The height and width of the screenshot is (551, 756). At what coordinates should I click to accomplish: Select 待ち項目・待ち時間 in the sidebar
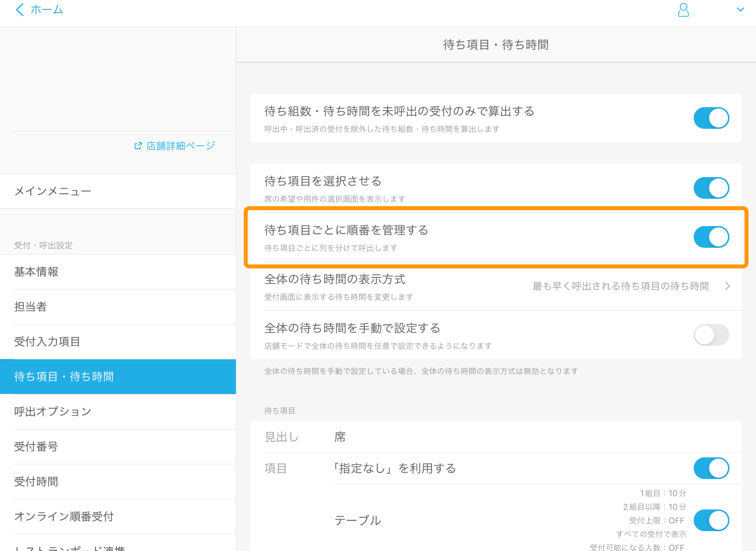point(118,377)
